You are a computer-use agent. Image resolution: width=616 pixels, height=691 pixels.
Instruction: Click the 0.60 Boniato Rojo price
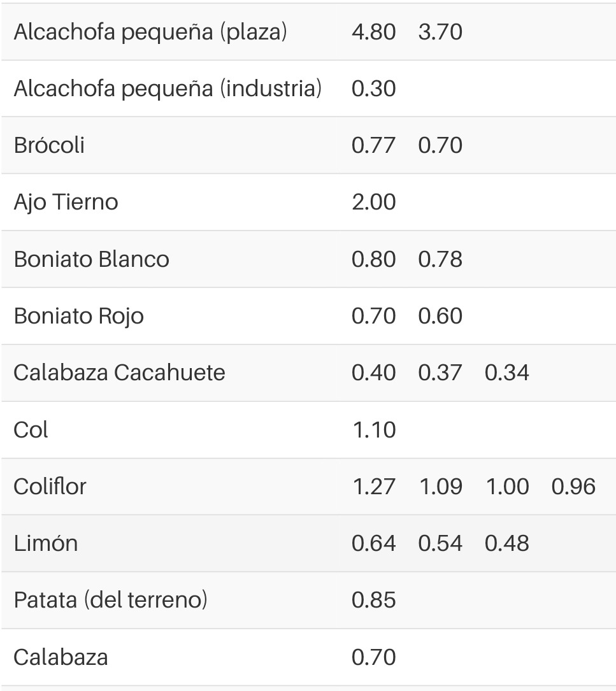pyautogui.click(x=440, y=316)
